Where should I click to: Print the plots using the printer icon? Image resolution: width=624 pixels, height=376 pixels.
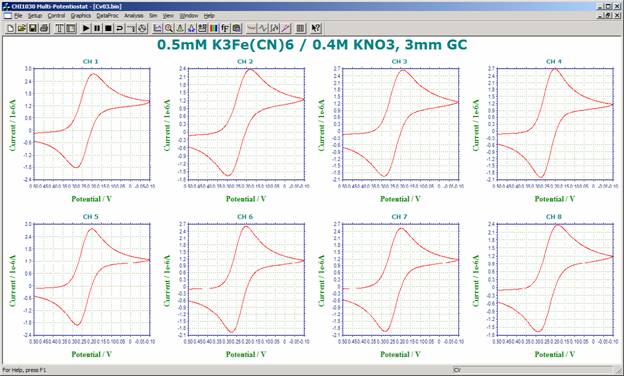44,28
